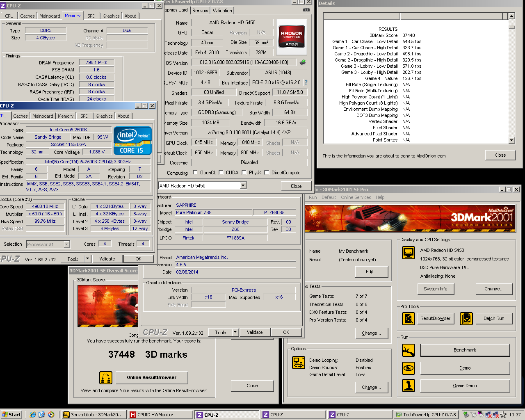The width and height of the screenshot is (525, 420).
Task: Click the 3DMark Score car thumbnail image
Action: [x=108, y=306]
